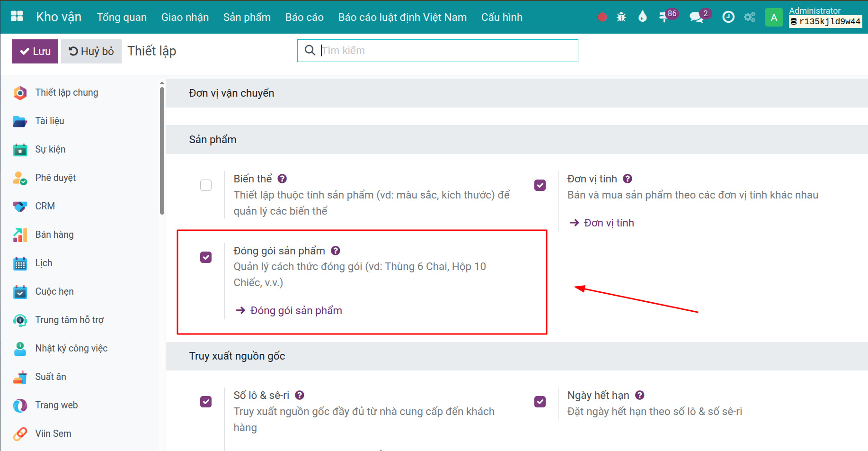Click the bug debug tools icon
Image resolution: width=868 pixels, height=451 pixels.
(621, 18)
